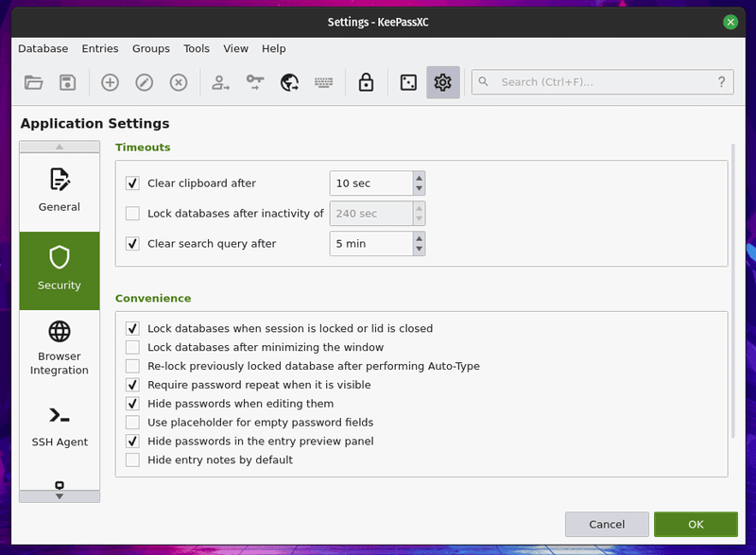
Task: Click the Lock Database padlock icon
Action: tap(366, 83)
